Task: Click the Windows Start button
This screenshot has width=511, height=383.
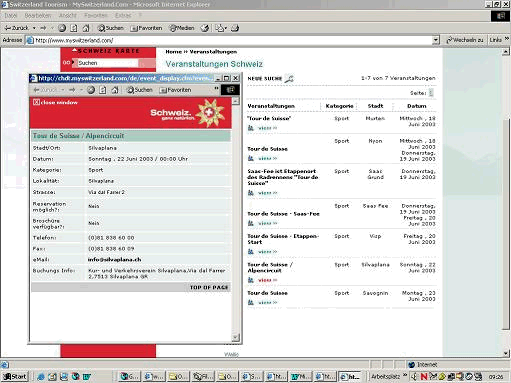Action: point(15,377)
